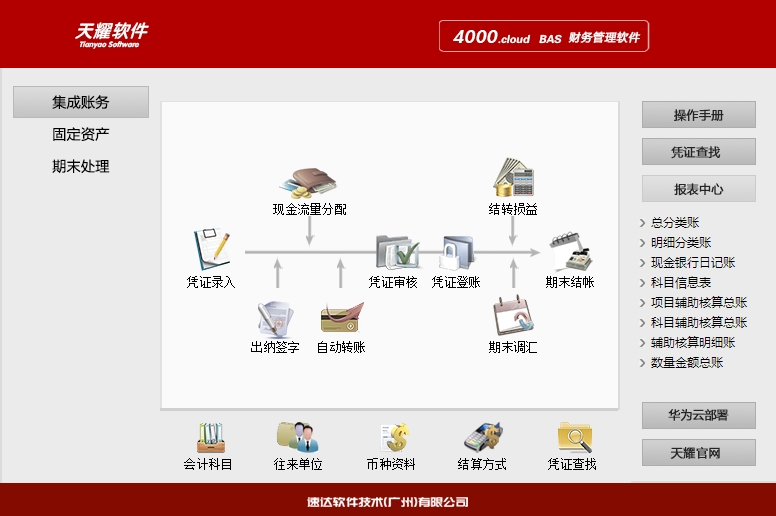Launch the 期末调汇 calendar icon

click(513, 316)
